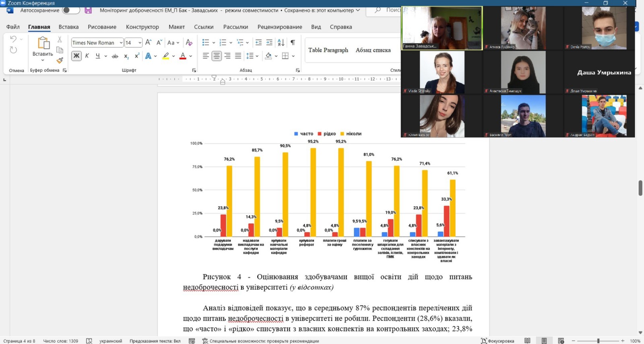Click the superscript icon
The height and width of the screenshot is (344, 644).
pos(137,56)
